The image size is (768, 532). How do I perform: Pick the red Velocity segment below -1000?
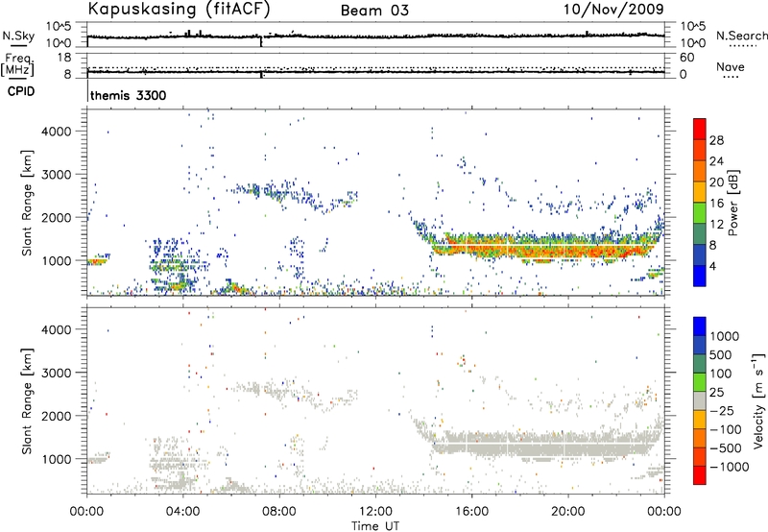pos(700,475)
